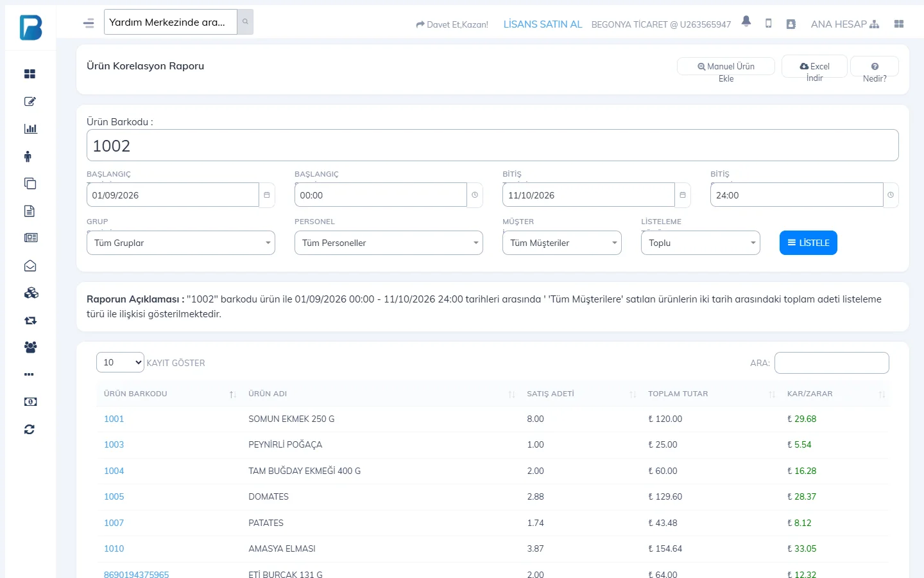This screenshot has height=578, width=924.
Task: Open the address book icon in header
Action: (791, 24)
